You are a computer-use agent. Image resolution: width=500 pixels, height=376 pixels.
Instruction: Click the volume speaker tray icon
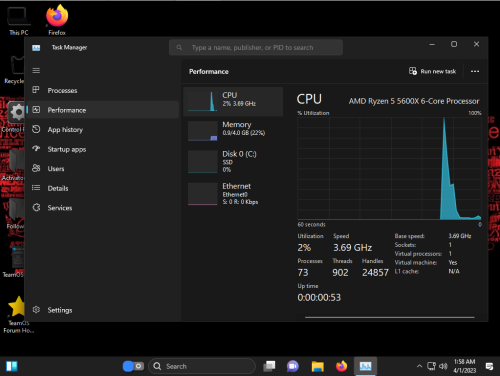point(443,366)
